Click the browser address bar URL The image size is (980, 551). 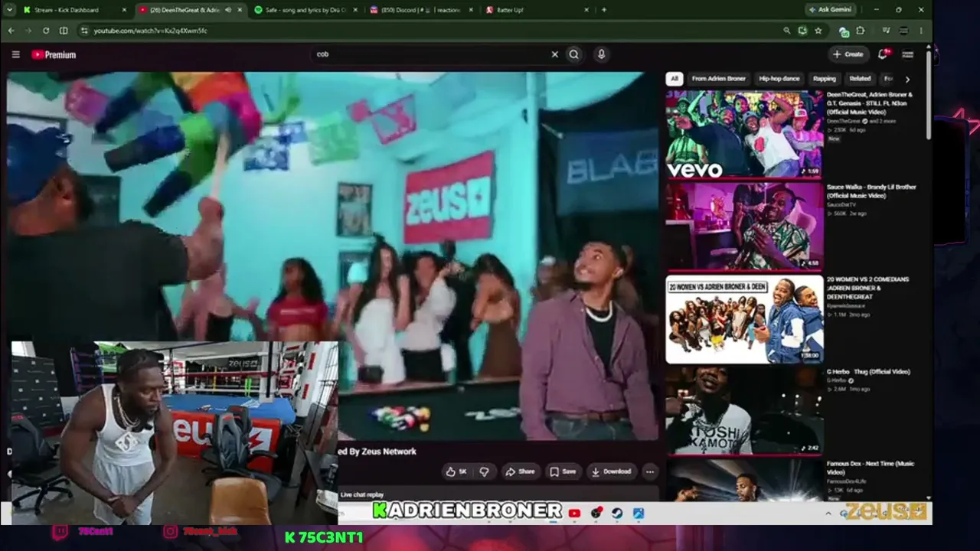click(x=151, y=31)
